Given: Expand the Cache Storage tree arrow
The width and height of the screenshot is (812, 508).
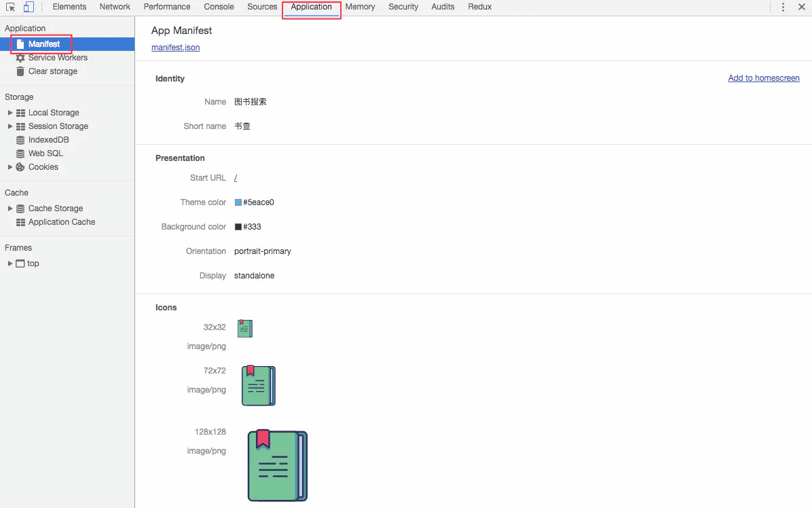Looking at the screenshot, I should pyautogui.click(x=10, y=208).
